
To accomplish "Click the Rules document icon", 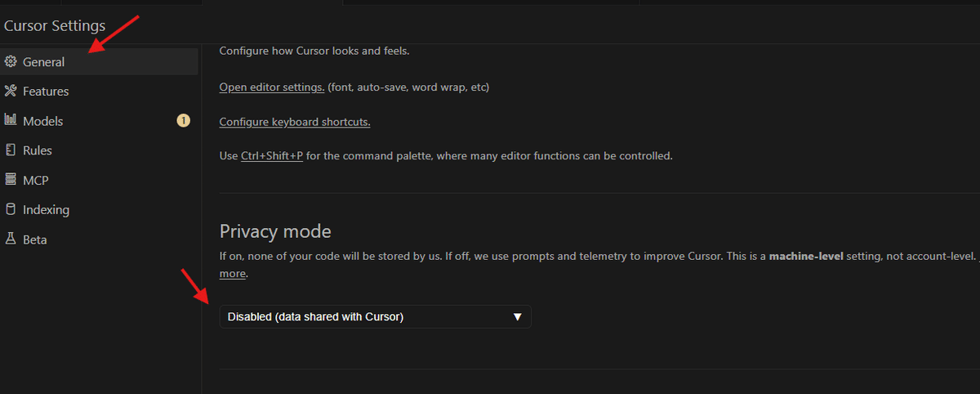I will click(11, 150).
